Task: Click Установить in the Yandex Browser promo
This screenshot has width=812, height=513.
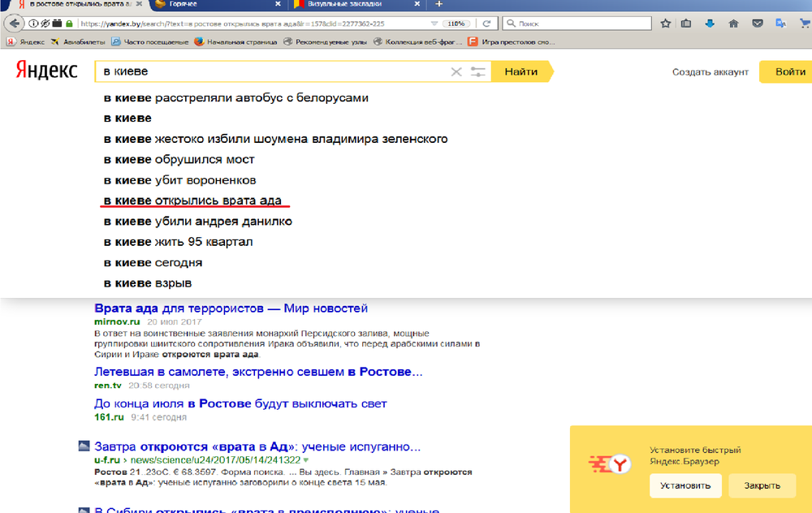Action: pos(685,485)
